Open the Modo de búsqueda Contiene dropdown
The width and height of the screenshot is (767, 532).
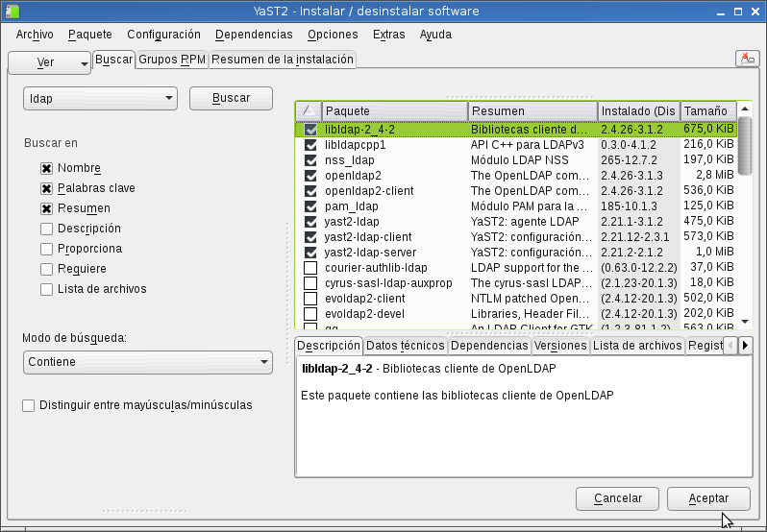[x=148, y=362]
